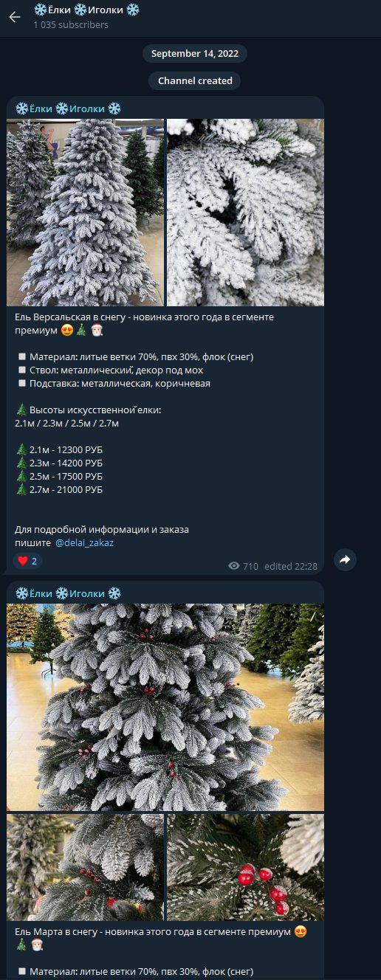The image size is (381, 980).
Task: Click the 'edited 22:28' timestamp
Action: tap(291, 566)
